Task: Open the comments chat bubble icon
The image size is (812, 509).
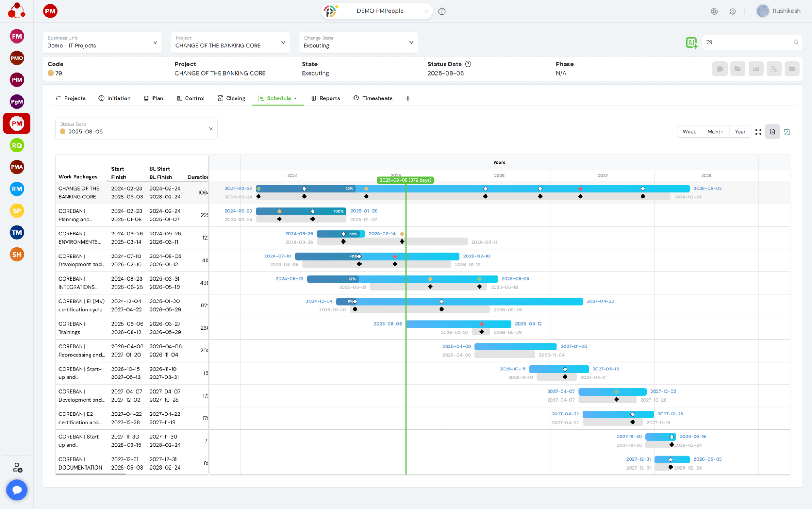Action: [x=720, y=69]
